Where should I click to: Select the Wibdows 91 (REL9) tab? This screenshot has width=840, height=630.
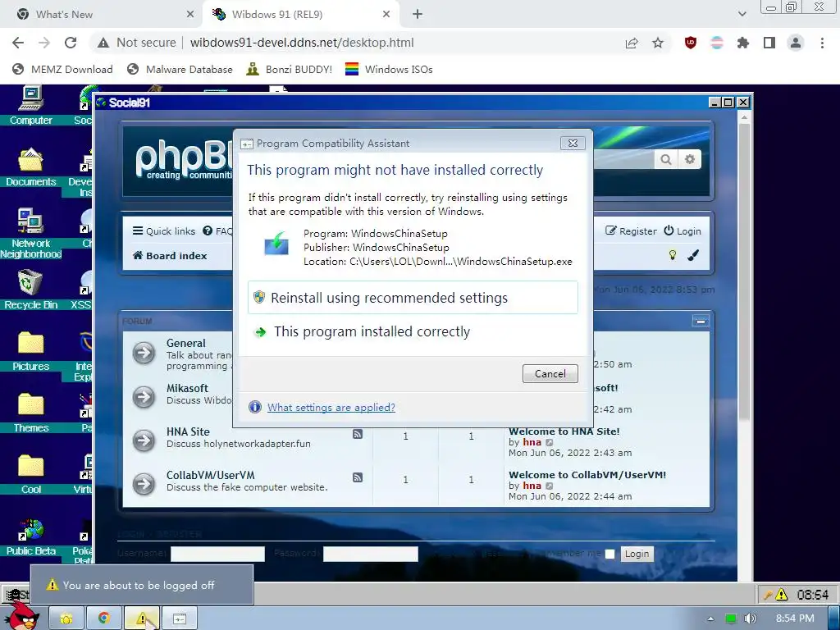click(300, 15)
